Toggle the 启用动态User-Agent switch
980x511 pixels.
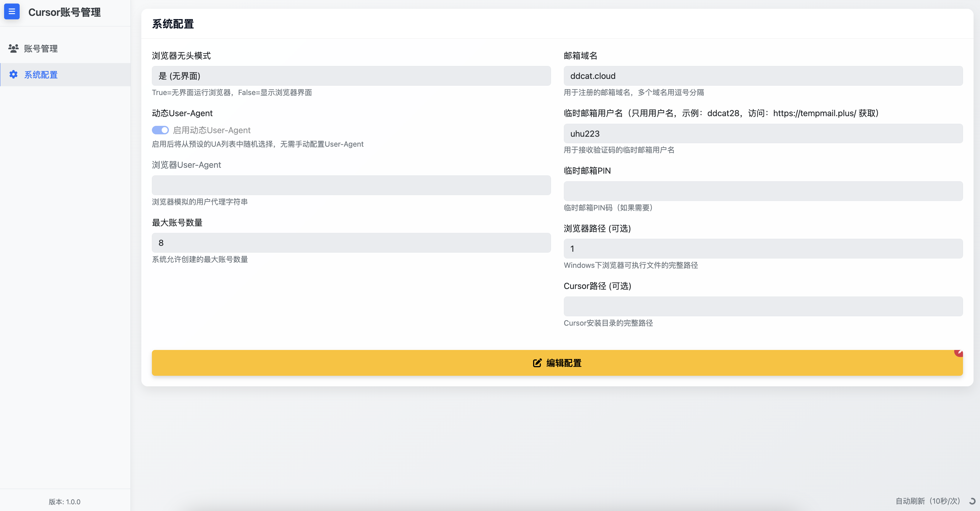(160, 130)
